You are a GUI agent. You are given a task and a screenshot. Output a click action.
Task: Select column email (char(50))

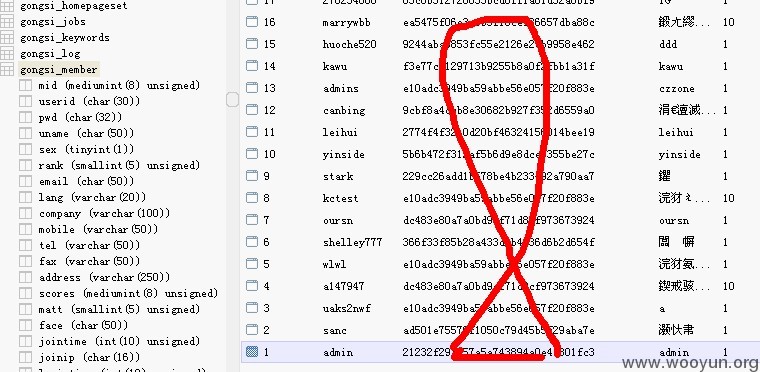pyautogui.click(x=86, y=182)
